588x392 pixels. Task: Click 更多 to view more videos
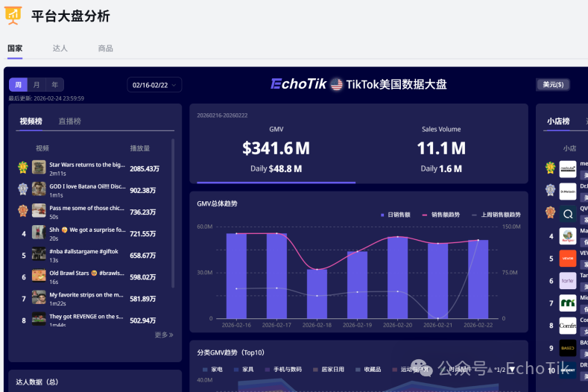pos(164,335)
